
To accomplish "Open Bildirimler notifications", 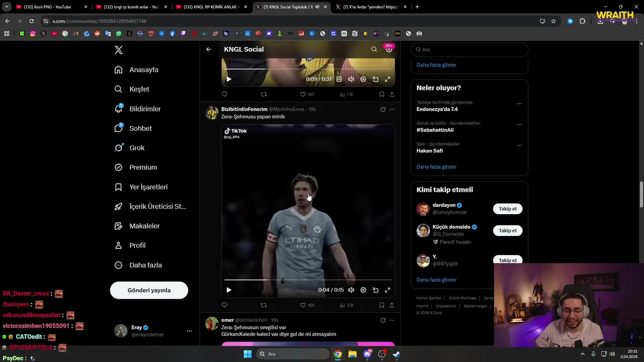I will click(x=137, y=109).
